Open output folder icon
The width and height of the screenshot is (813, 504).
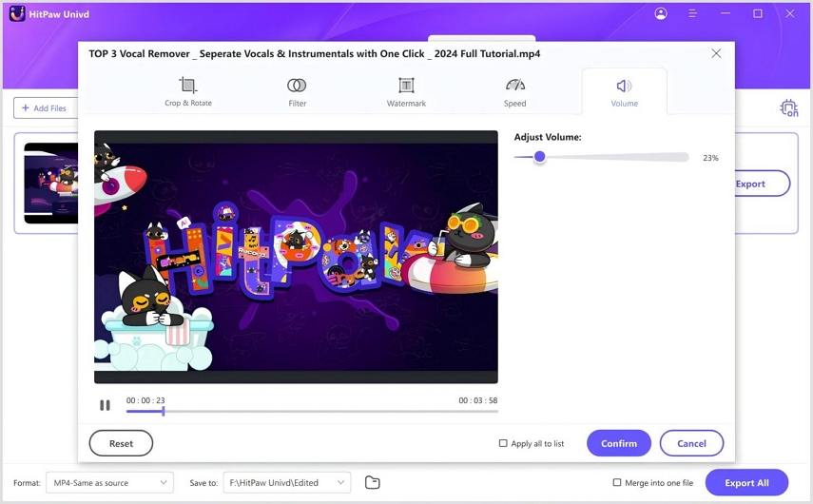tap(373, 483)
